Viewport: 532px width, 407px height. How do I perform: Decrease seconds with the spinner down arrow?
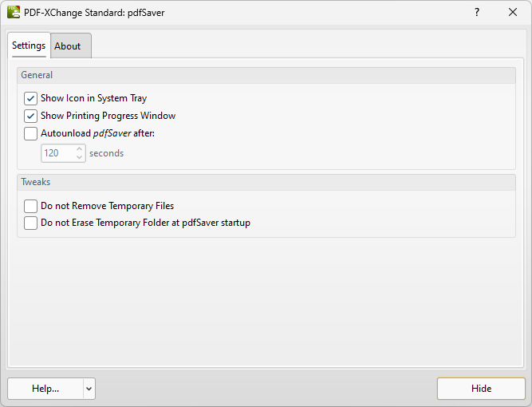coord(80,157)
